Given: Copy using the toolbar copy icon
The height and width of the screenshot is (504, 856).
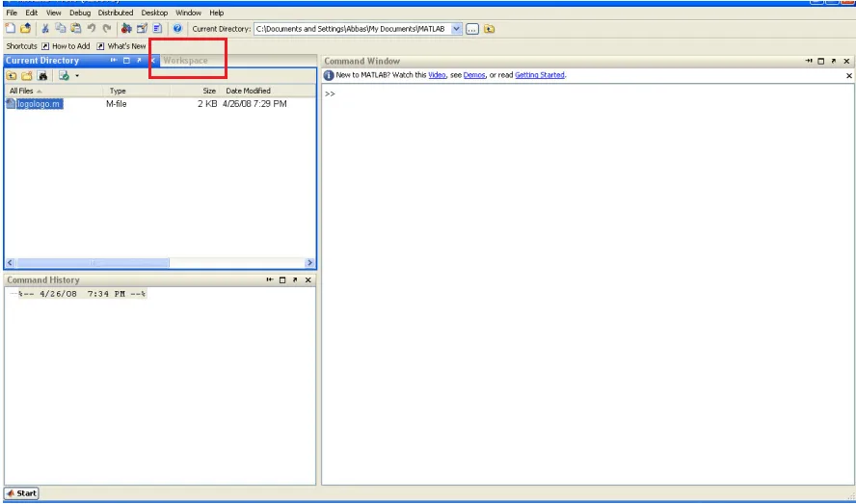Looking at the screenshot, I should click(61, 28).
